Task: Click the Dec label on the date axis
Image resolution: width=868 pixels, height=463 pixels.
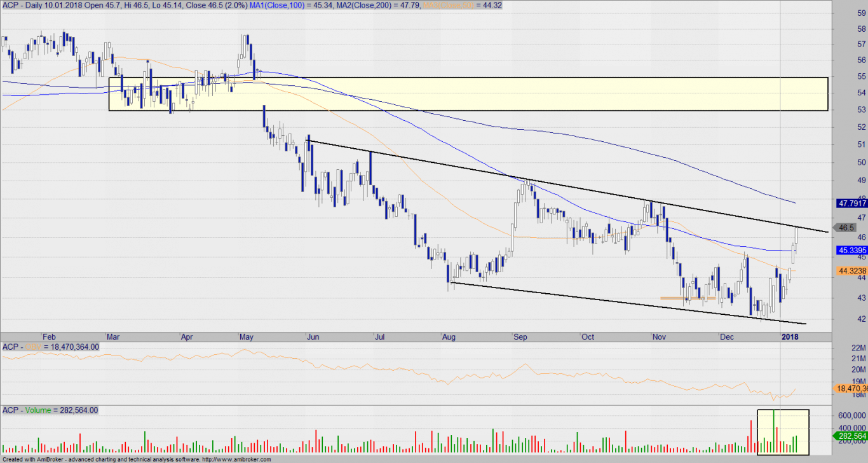Action: (726, 336)
